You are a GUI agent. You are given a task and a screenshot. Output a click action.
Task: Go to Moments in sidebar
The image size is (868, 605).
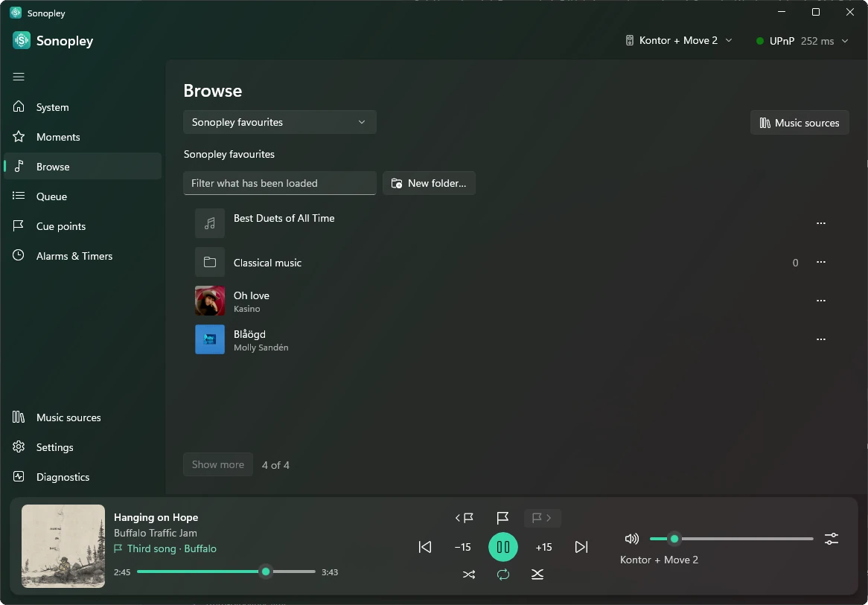(x=83, y=137)
